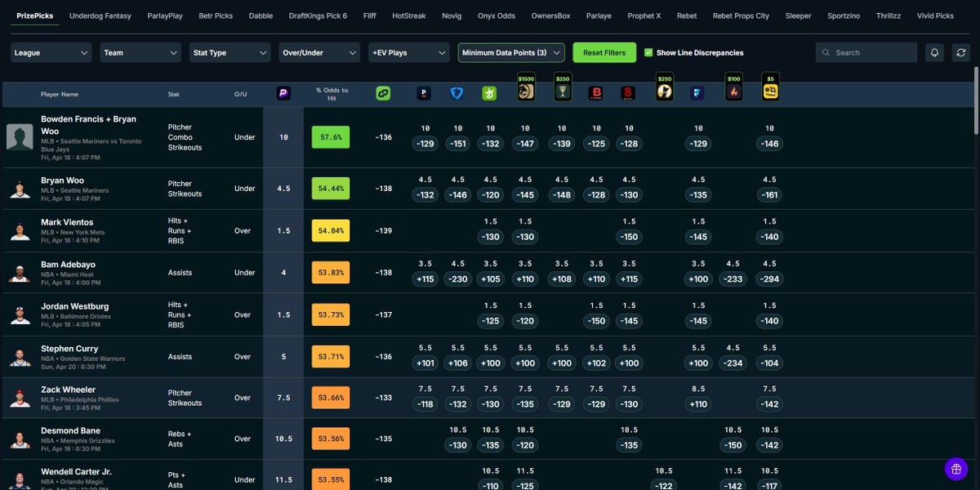980x490 pixels.
Task: Switch to the Sleeper tab
Action: pos(798,16)
